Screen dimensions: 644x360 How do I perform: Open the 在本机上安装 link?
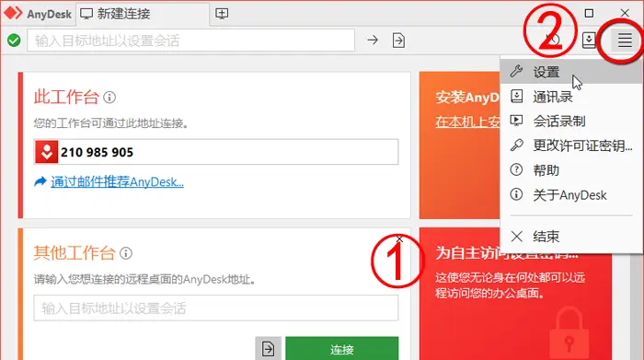[467, 122]
